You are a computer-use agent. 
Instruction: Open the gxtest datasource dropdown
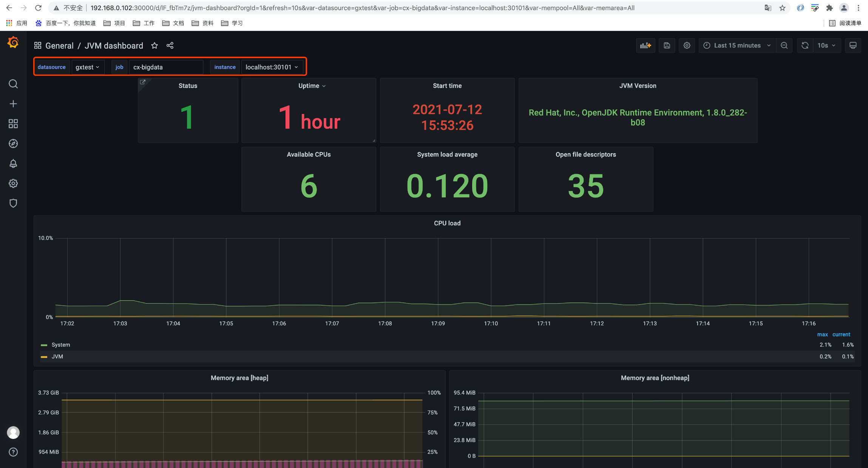[x=87, y=67]
